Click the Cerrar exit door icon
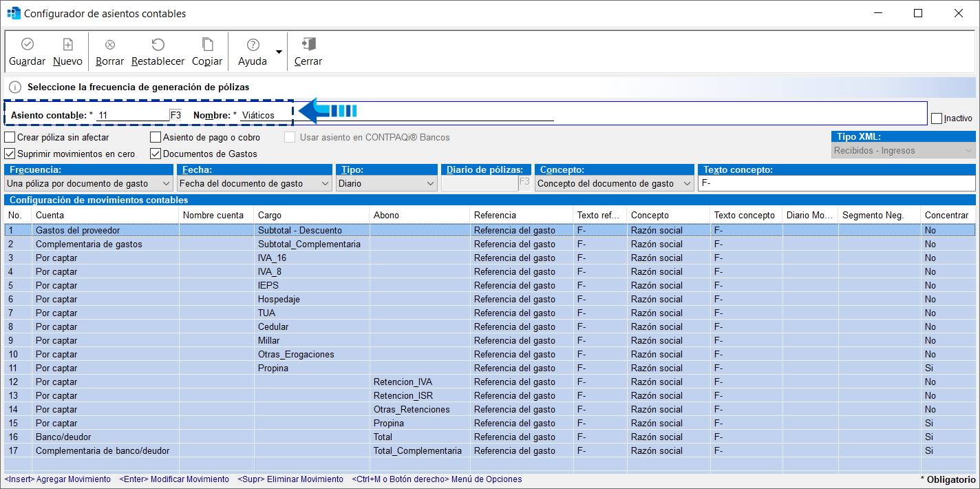 pos(308,45)
